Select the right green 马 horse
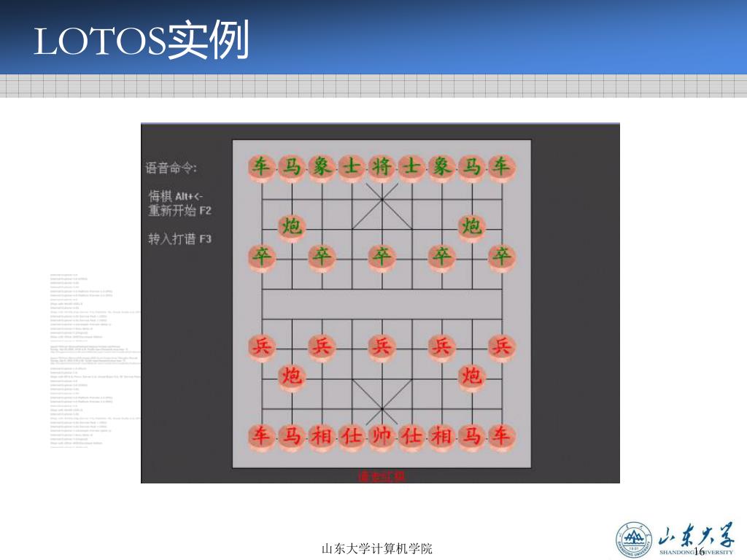Screen dimensions: 747x560 pyautogui.click(x=472, y=168)
